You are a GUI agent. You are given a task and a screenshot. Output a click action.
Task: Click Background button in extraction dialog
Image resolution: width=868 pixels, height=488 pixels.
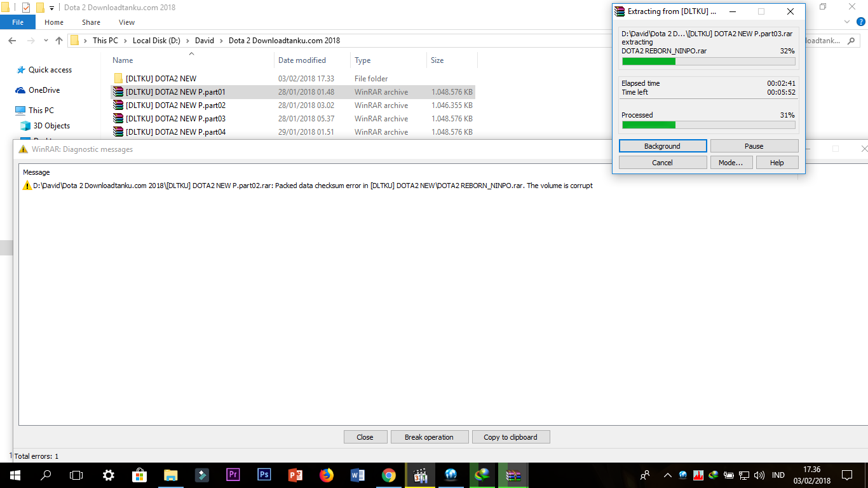coord(663,146)
